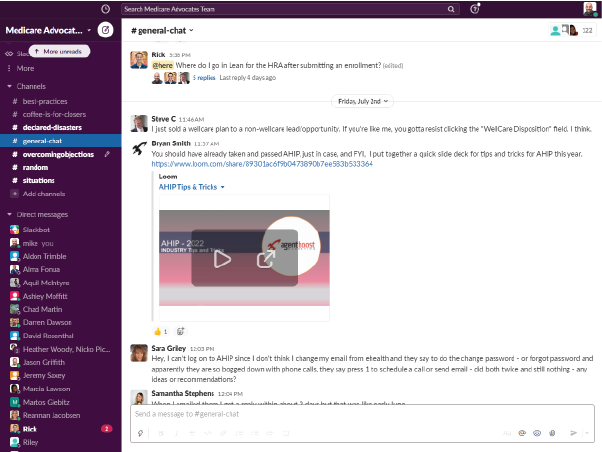Click the search magnifier icon
Image resolution: width=602 pixels, height=452 pixels.
pyautogui.click(x=451, y=9)
